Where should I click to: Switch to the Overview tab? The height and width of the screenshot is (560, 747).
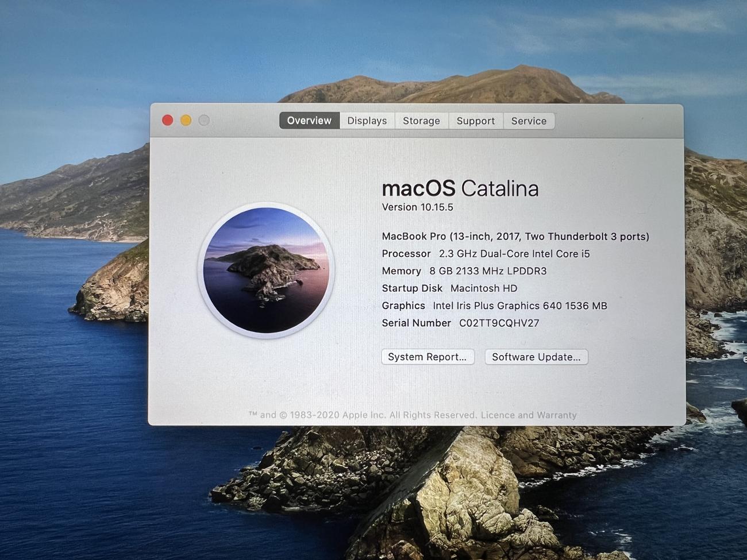[309, 121]
